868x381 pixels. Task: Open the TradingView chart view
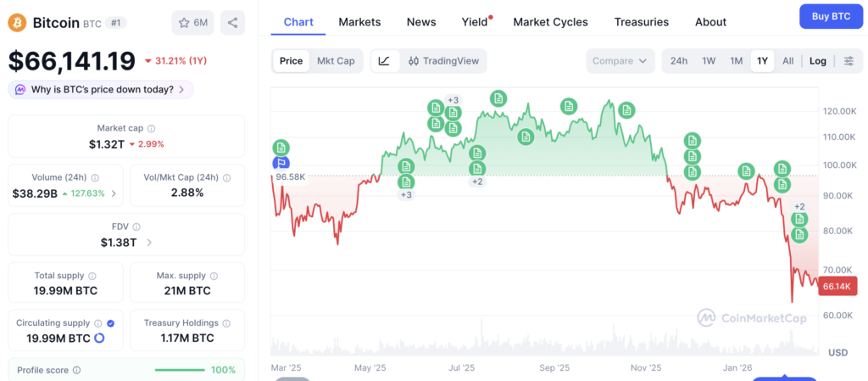[443, 61]
